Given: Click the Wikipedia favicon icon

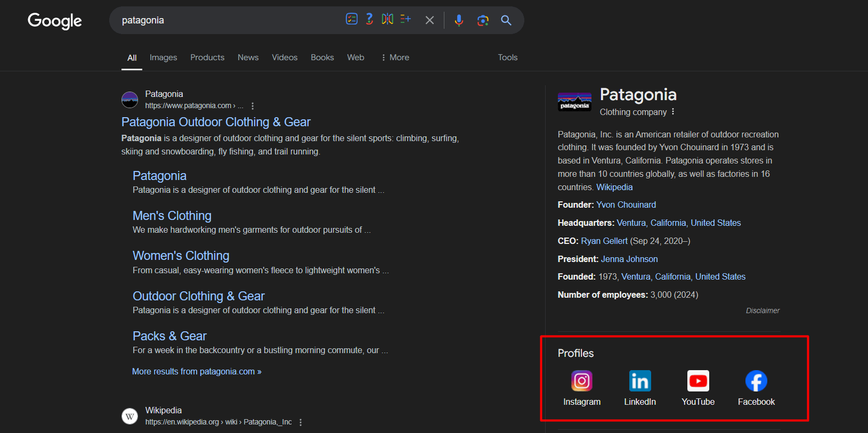Looking at the screenshot, I should [x=129, y=416].
